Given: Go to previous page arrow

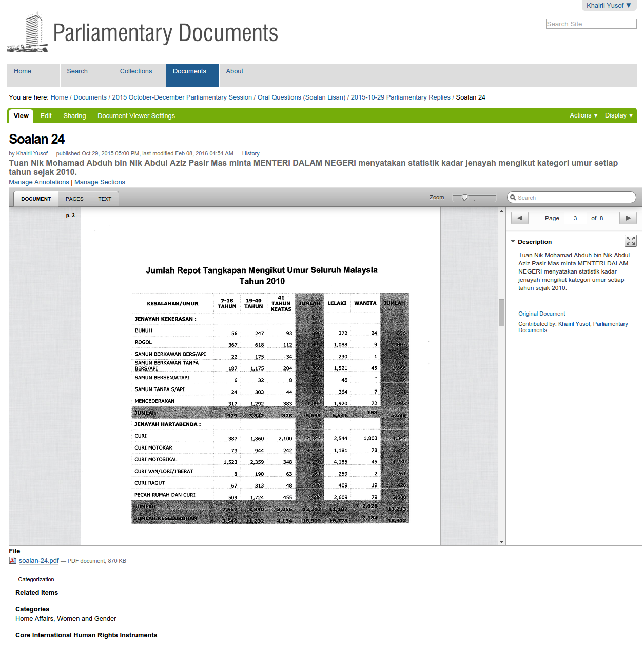Looking at the screenshot, I should click(520, 218).
